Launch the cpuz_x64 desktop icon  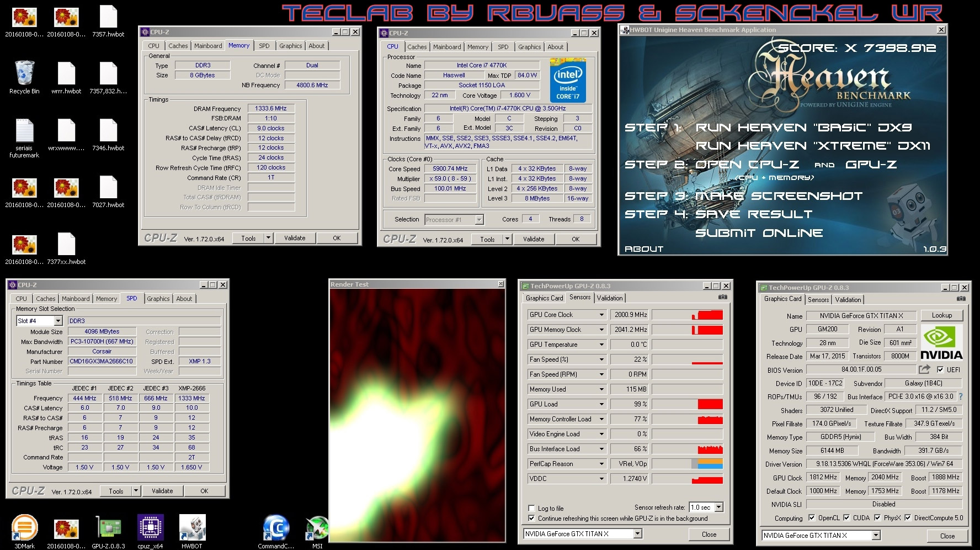[150, 527]
